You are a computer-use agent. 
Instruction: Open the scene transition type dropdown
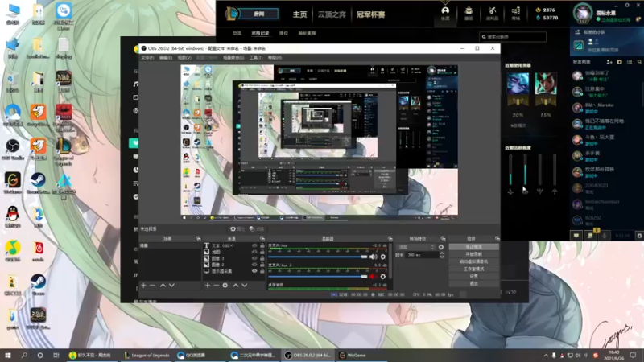click(416, 247)
